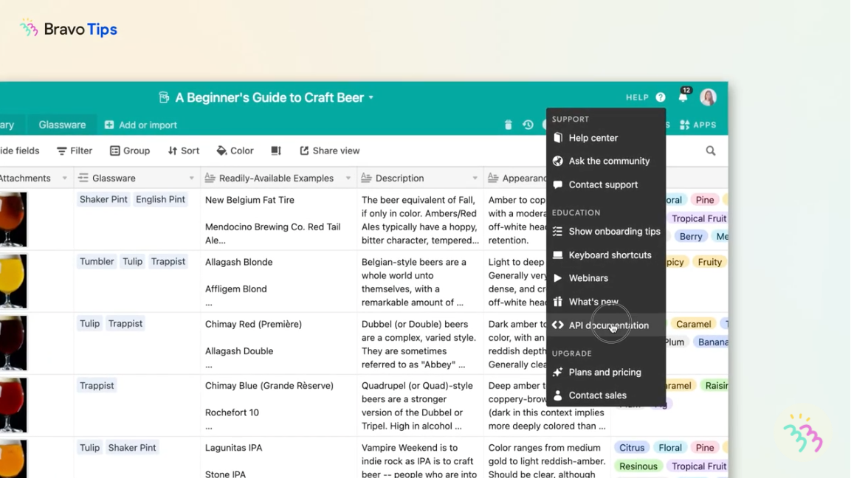This screenshot has width=868, height=484.
Task: Click the Ask the community globe icon
Action: (x=558, y=161)
